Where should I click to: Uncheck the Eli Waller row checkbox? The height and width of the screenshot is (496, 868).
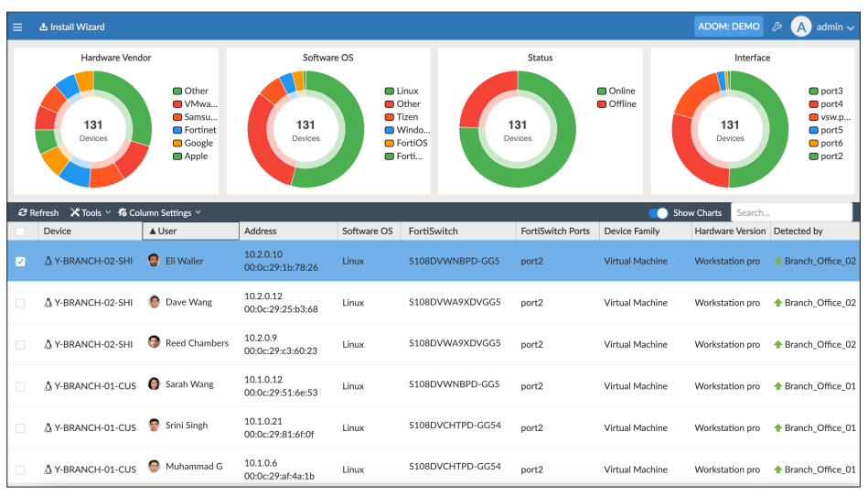[x=20, y=262]
